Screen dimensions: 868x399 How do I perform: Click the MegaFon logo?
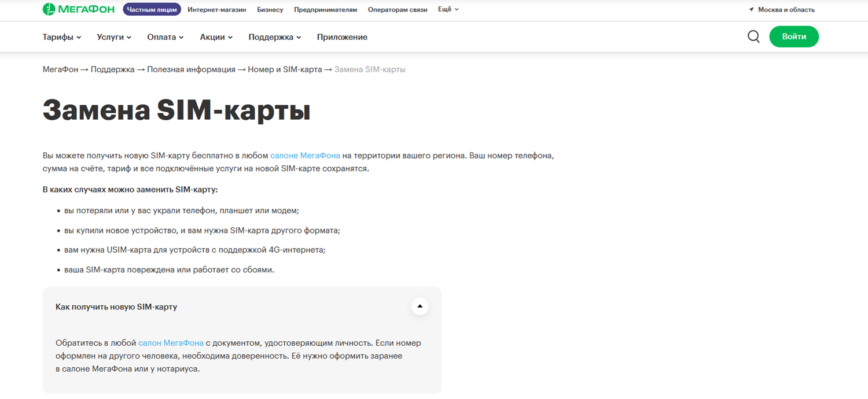pos(79,9)
